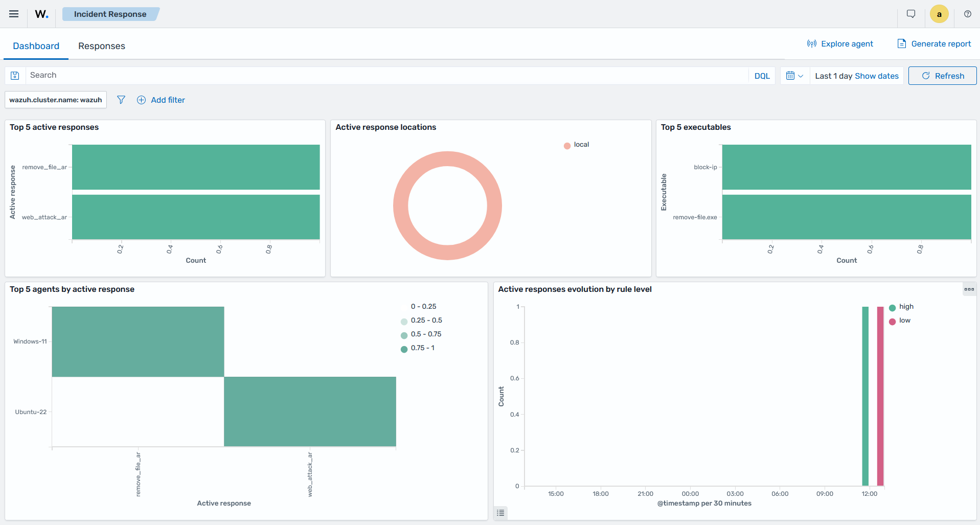Click Show dates link
Viewport: 980px width, 525px height.
[x=876, y=76]
